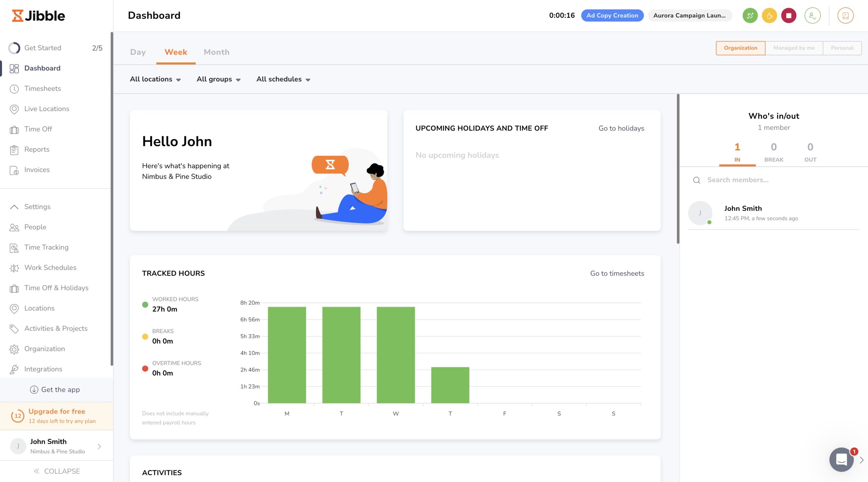Viewport: 868px width, 482px height.
Task: Open the John Smith account chevron
Action: tap(99, 446)
